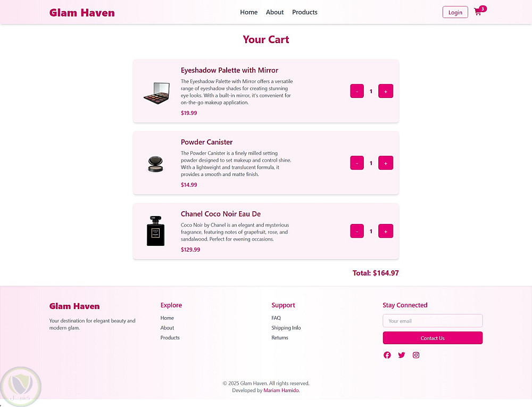
Task: Open the footer Home link under Explore
Action: tap(167, 318)
